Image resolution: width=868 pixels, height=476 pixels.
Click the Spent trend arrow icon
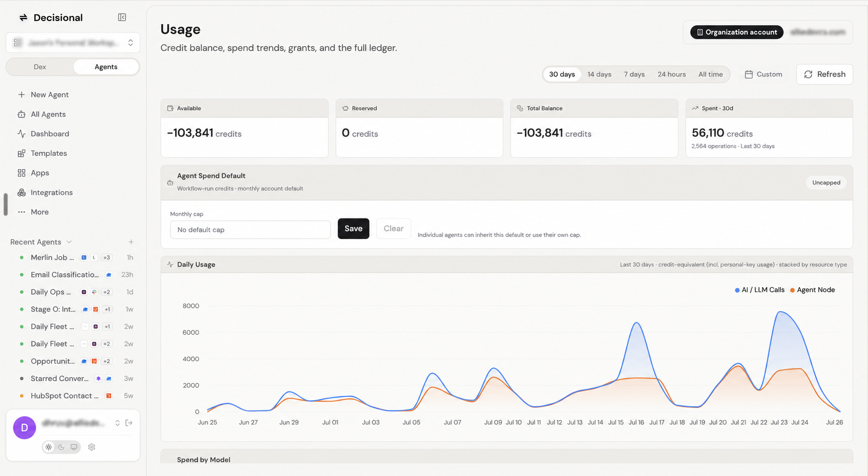pos(695,108)
